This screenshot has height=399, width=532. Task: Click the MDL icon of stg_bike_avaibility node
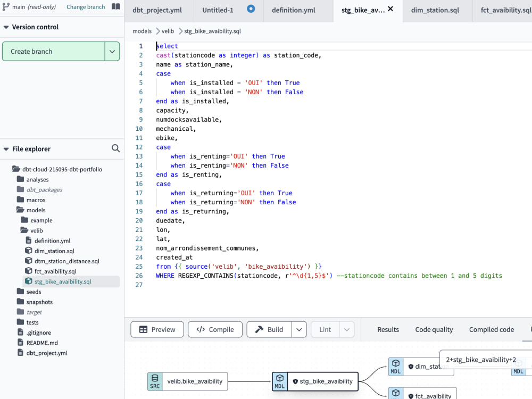280,381
